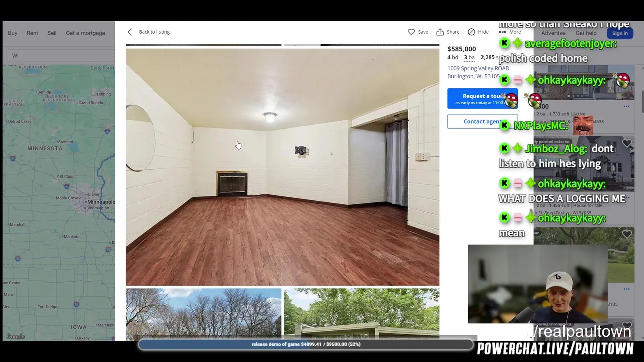
Task: Open the Get a mortgage menu
Action: click(x=86, y=33)
